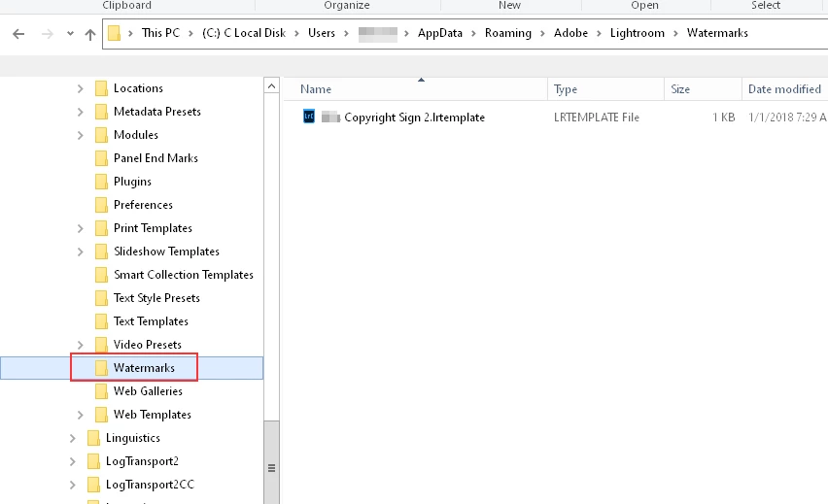828x504 pixels.
Task: Open the Text Templates folder
Action: click(151, 320)
